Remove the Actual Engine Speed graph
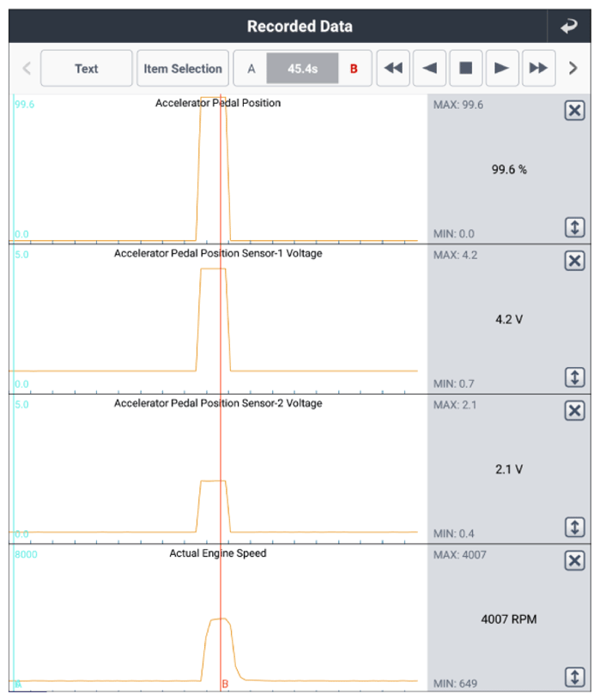Screen dimensions: 600x700 pyautogui.click(x=574, y=561)
